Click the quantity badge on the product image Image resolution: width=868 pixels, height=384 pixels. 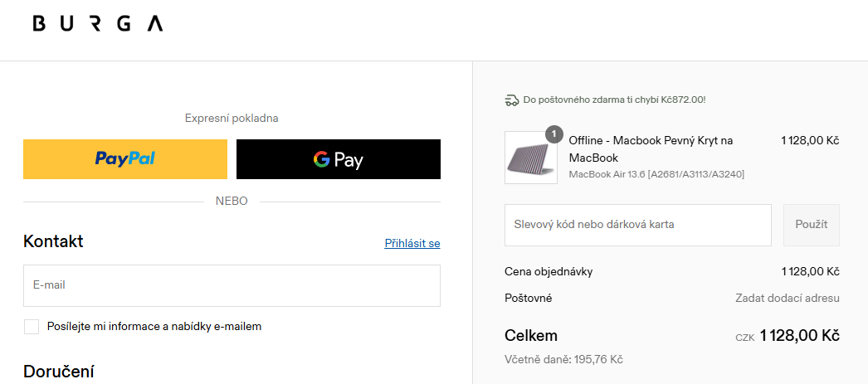point(554,134)
